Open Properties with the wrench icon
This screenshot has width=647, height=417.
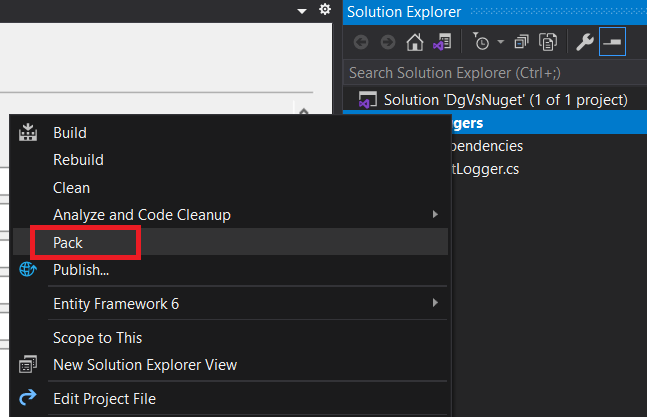[x=584, y=42]
